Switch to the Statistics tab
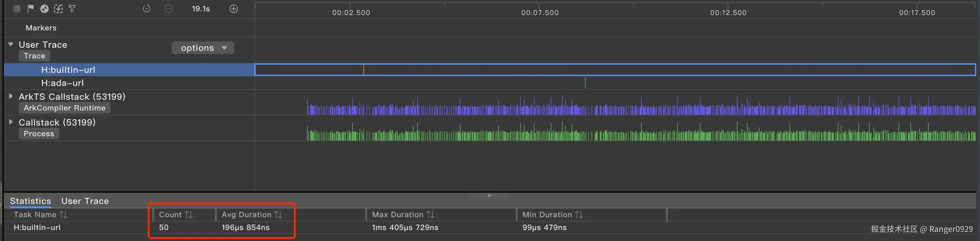This screenshot has width=980, height=241. (x=30, y=201)
